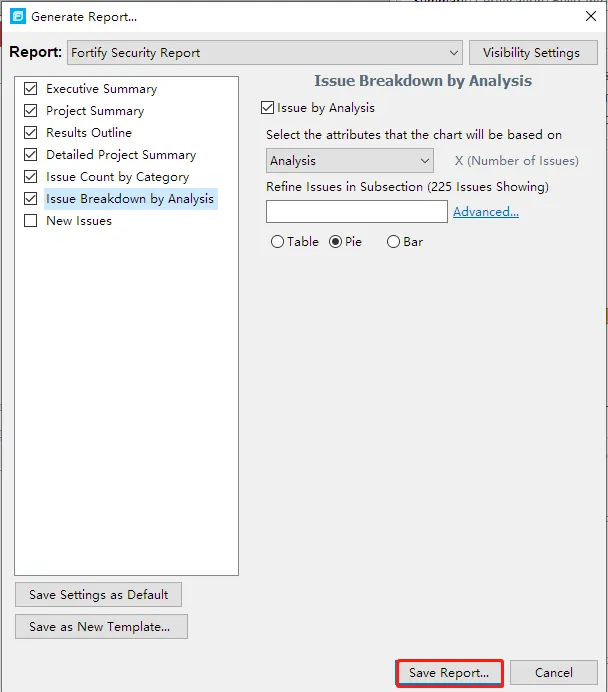Select the Pie chart radio button
The height and width of the screenshot is (692, 608).
click(x=335, y=242)
